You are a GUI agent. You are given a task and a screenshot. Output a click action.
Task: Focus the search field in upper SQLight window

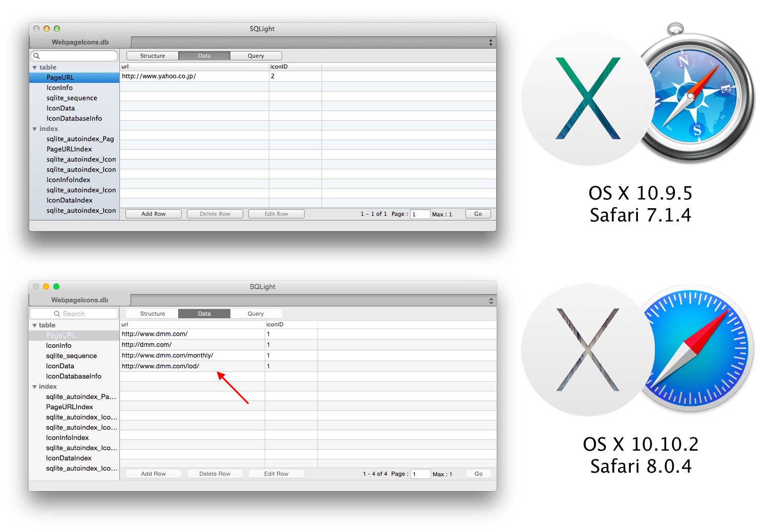pyautogui.click(x=74, y=56)
